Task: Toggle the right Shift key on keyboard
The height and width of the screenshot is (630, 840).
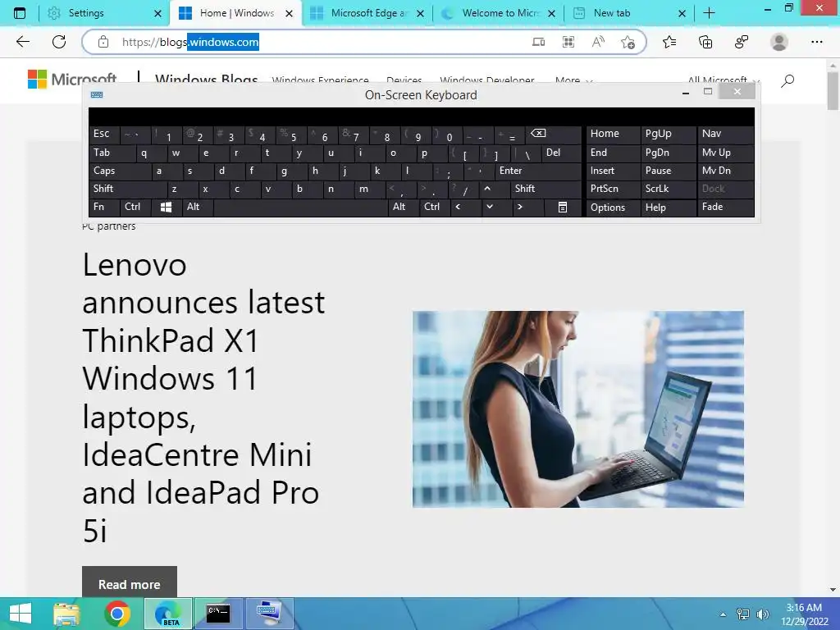Action: pos(546,189)
